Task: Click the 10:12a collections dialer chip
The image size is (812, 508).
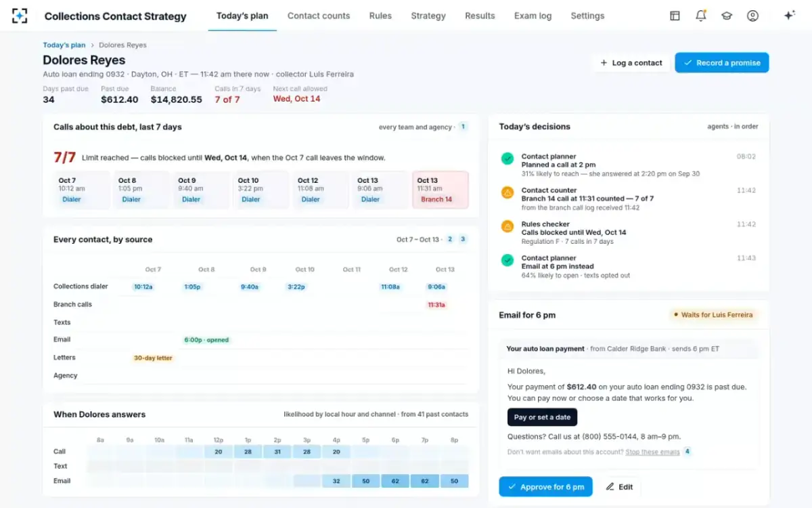Action: pos(143,287)
